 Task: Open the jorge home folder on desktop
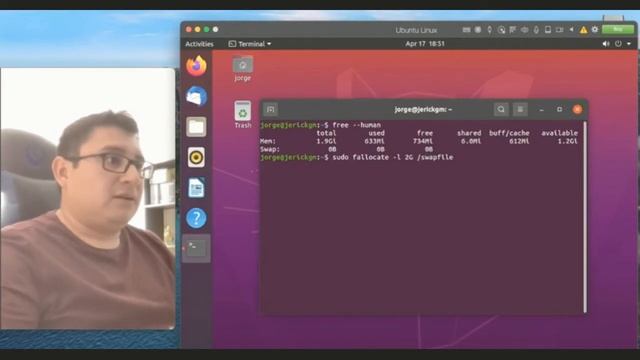242,69
